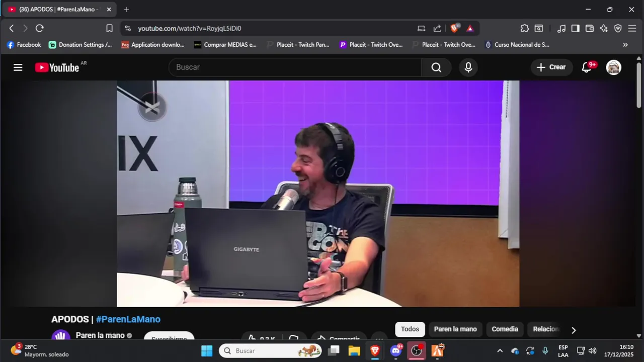Click the YouTube Buscar search box
Image resolution: width=644 pixels, height=362 pixels.
click(295, 67)
